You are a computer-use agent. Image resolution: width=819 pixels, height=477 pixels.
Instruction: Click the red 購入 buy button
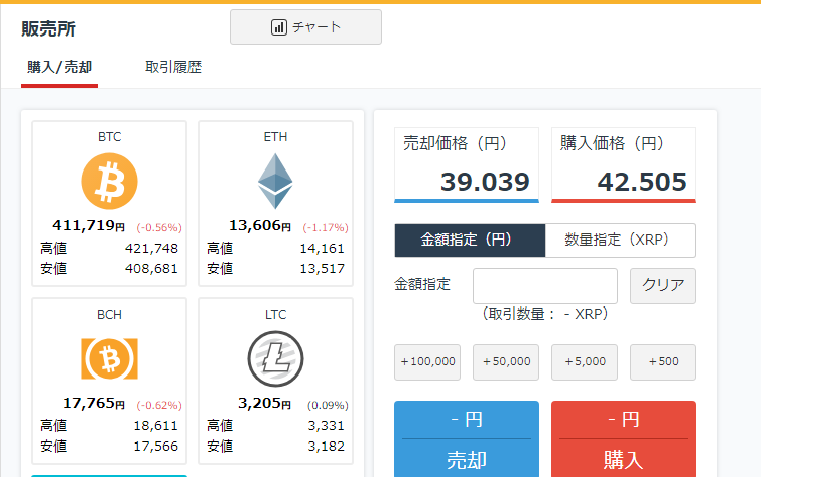click(623, 439)
